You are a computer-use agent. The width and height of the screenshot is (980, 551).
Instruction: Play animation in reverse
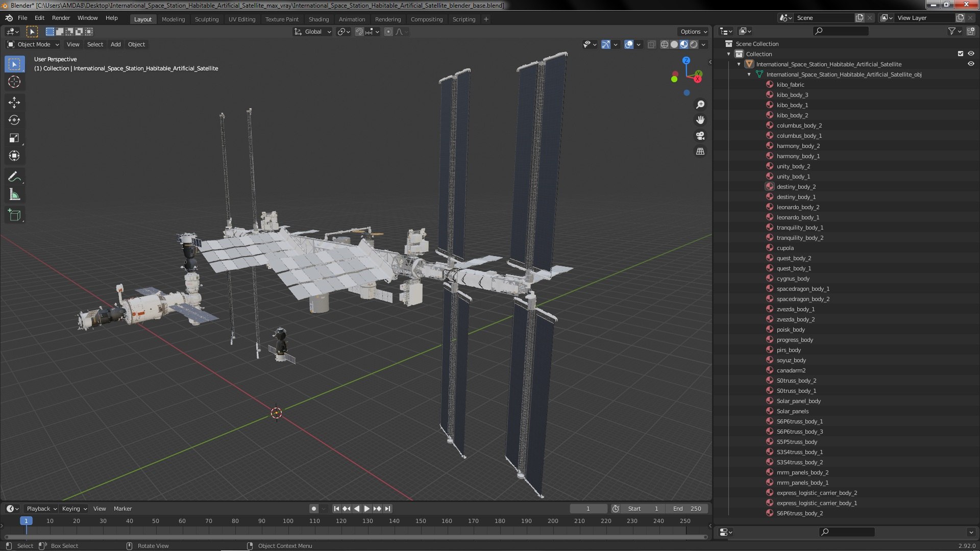point(357,509)
